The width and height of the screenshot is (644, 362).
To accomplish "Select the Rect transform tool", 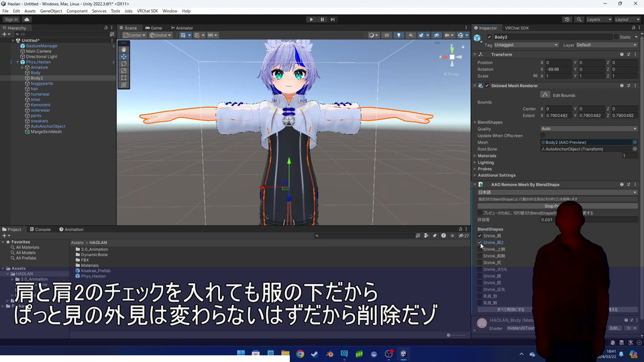I will pyautogui.click(x=123, y=78).
